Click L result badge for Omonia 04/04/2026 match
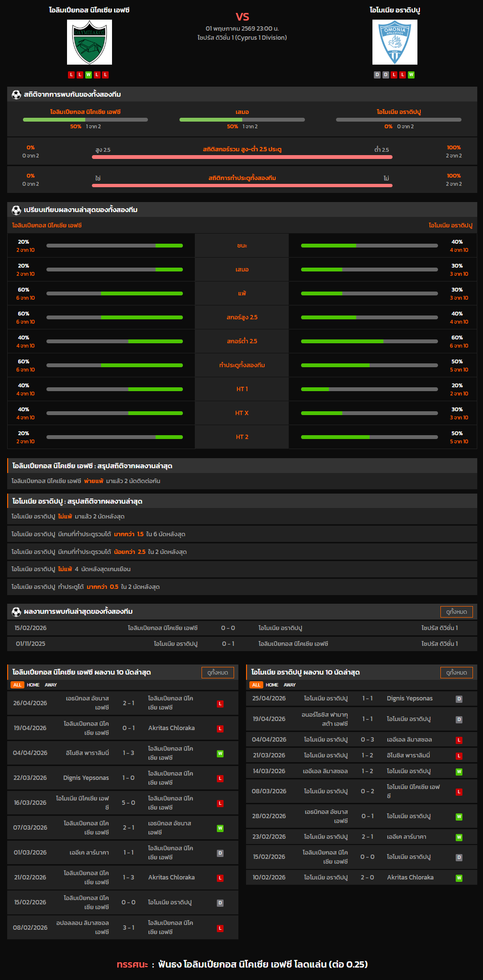This screenshot has width=483, height=980. [459, 740]
